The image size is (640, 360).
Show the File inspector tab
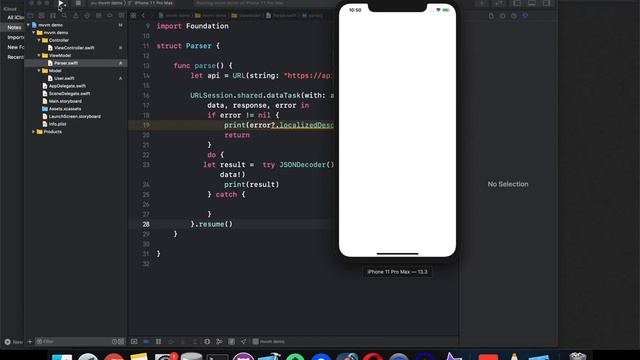(x=491, y=16)
